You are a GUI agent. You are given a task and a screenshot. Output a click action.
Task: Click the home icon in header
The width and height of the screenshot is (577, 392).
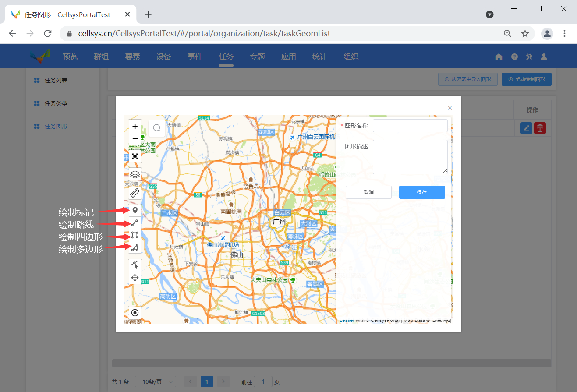tap(499, 57)
